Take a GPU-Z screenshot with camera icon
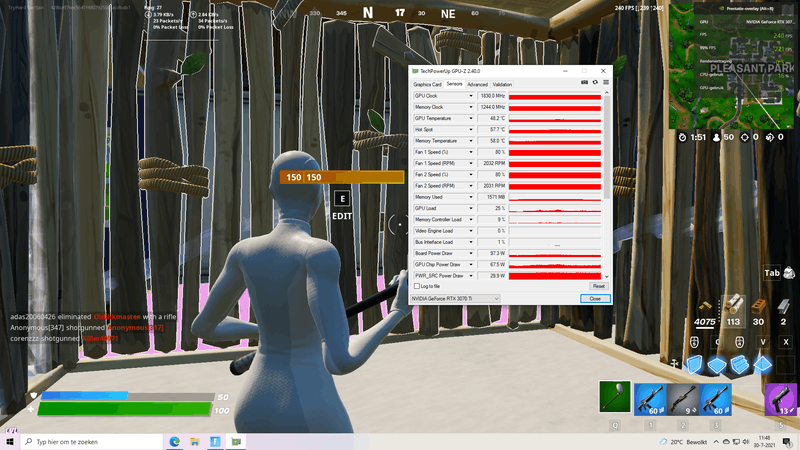The width and height of the screenshot is (800, 450). click(584, 82)
